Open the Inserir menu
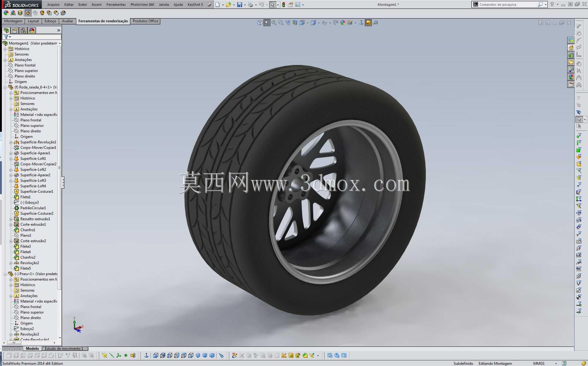The height and width of the screenshot is (366, 588). pos(97,5)
